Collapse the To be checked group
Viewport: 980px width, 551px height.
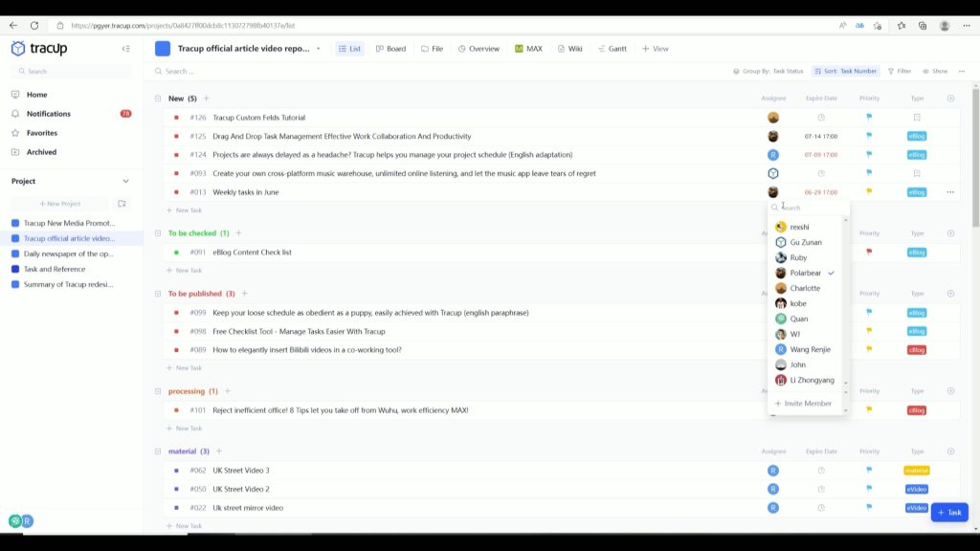(158, 233)
